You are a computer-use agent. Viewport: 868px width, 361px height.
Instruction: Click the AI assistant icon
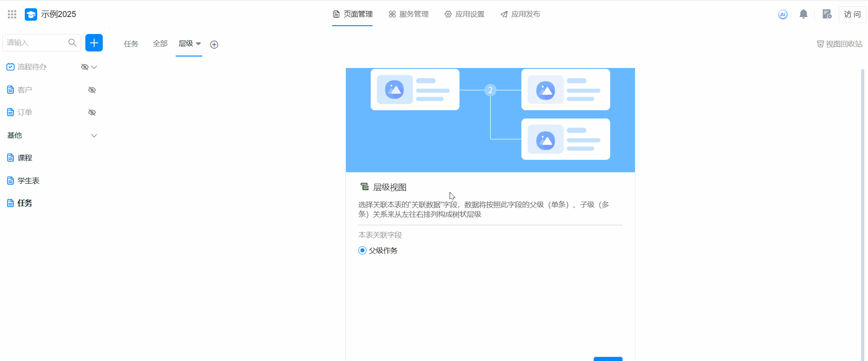[x=783, y=14]
